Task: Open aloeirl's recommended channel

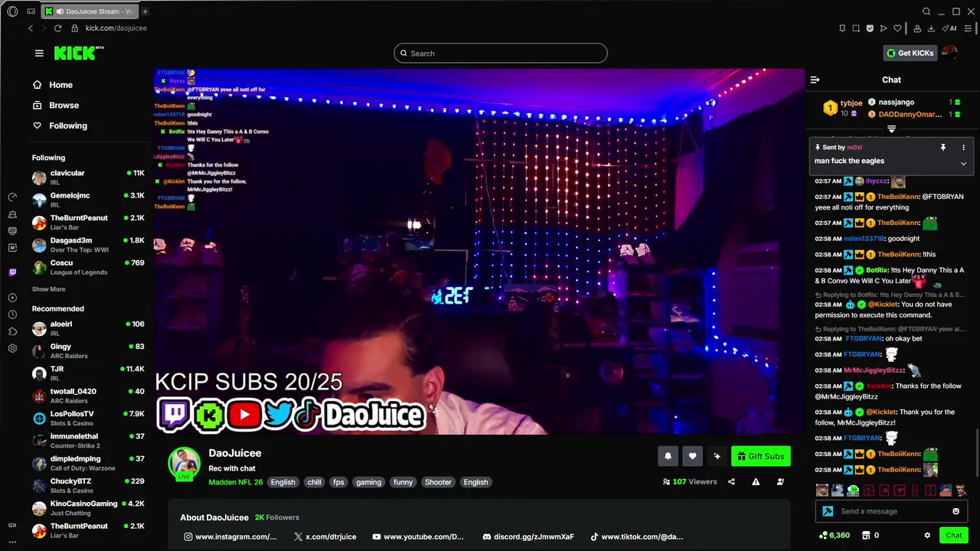Action: tap(88, 328)
